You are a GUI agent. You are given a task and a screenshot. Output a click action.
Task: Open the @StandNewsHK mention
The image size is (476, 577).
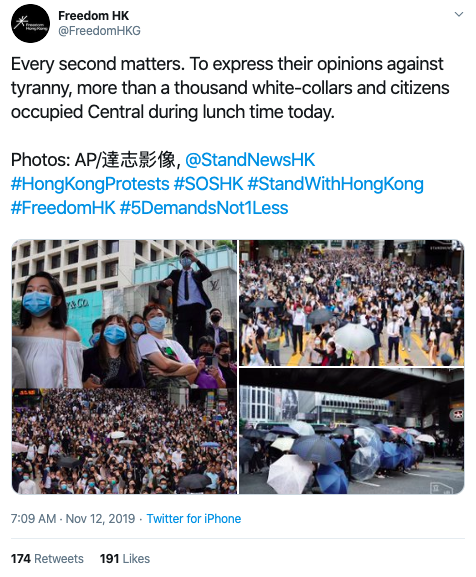coord(250,160)
